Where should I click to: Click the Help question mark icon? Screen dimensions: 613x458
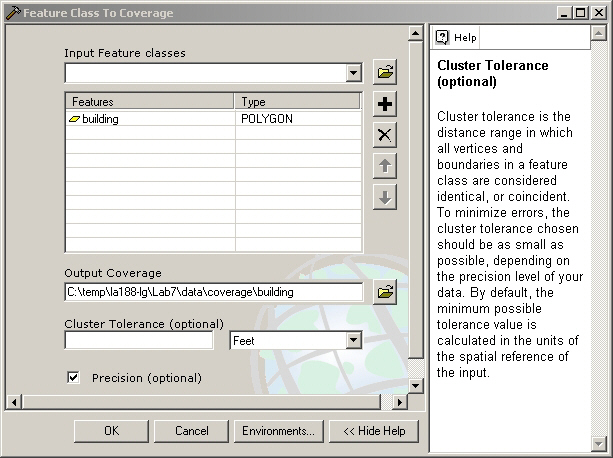point(442,38)
